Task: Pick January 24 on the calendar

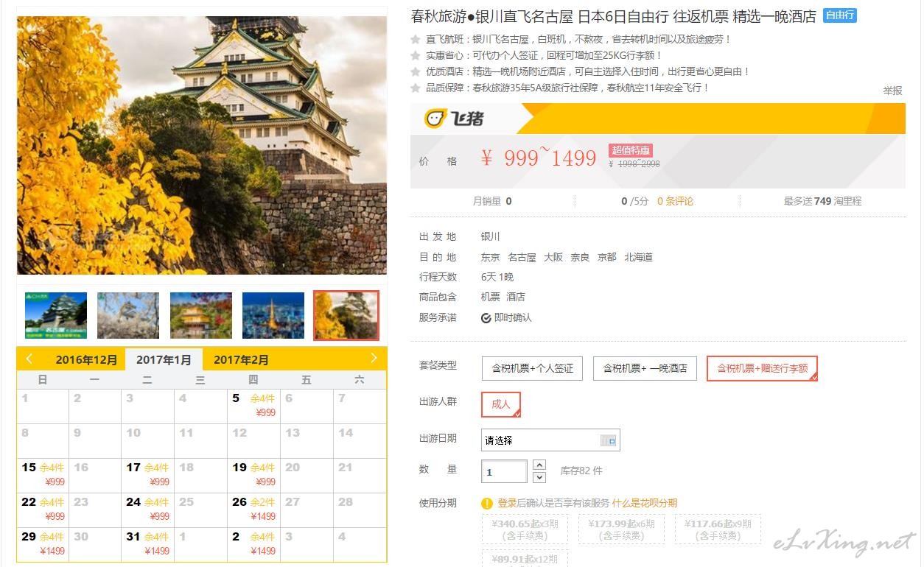Action: [x=148, y=510]
